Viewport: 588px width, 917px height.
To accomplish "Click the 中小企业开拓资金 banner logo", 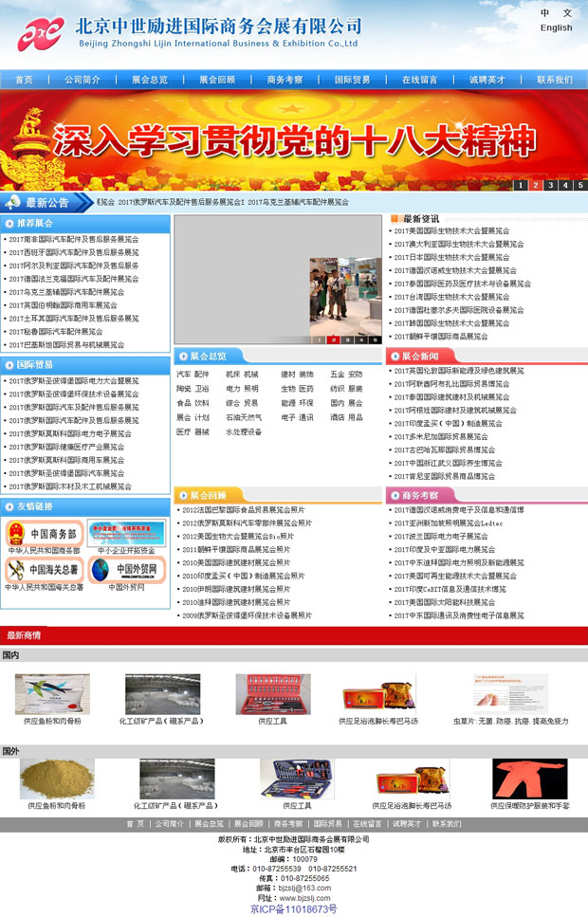I will (x=126, y=533).
